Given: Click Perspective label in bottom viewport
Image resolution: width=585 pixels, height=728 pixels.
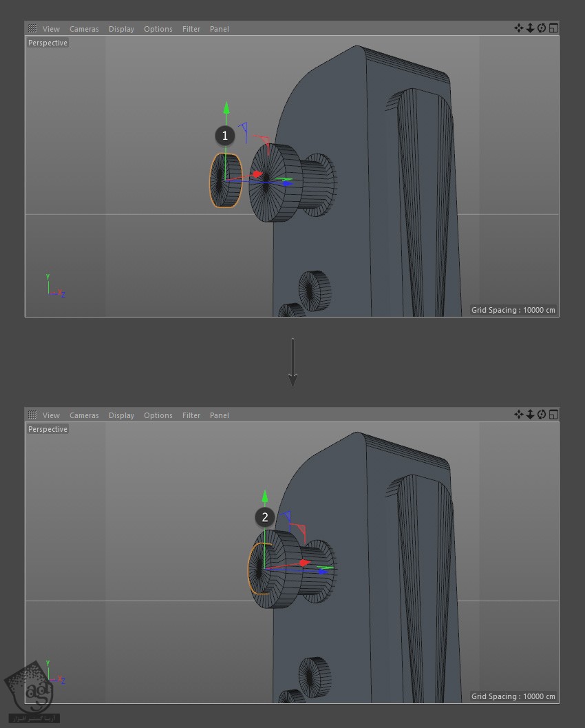Looking at the screenshot, I should (47, 429).
